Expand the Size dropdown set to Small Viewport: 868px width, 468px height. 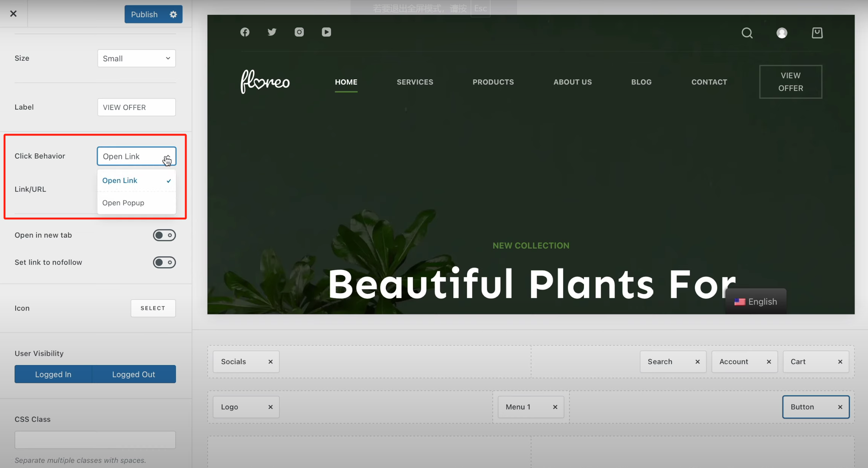pyautogui.click(x=136, y=58)
